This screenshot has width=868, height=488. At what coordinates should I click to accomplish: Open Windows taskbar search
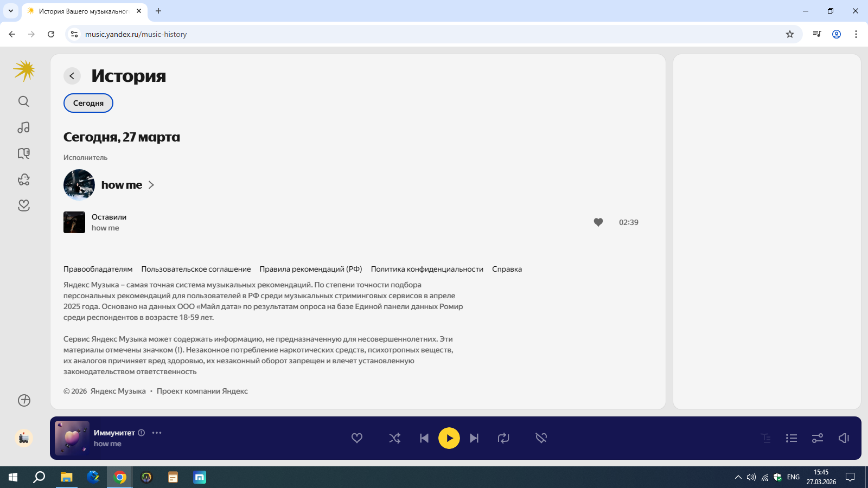tap(39, 477)
